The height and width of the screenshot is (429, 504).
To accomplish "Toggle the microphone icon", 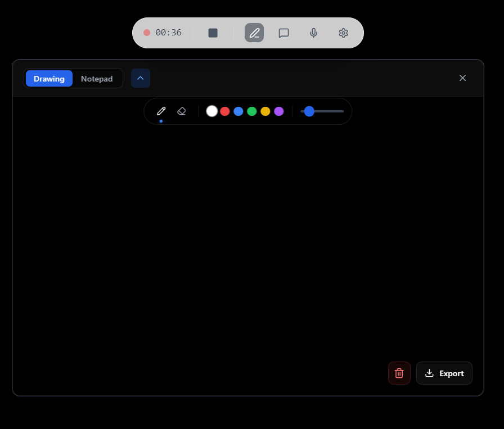I will [313, 33].
